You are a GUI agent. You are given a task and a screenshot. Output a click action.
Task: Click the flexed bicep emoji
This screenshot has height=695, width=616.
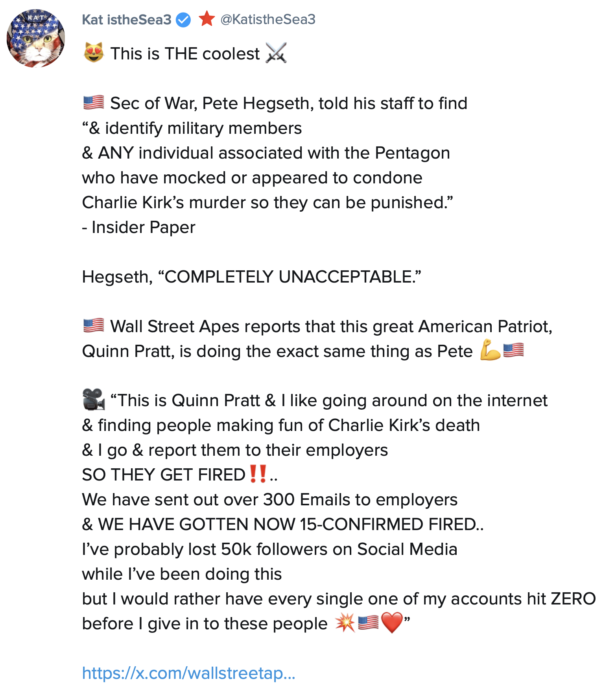(490, 350)
